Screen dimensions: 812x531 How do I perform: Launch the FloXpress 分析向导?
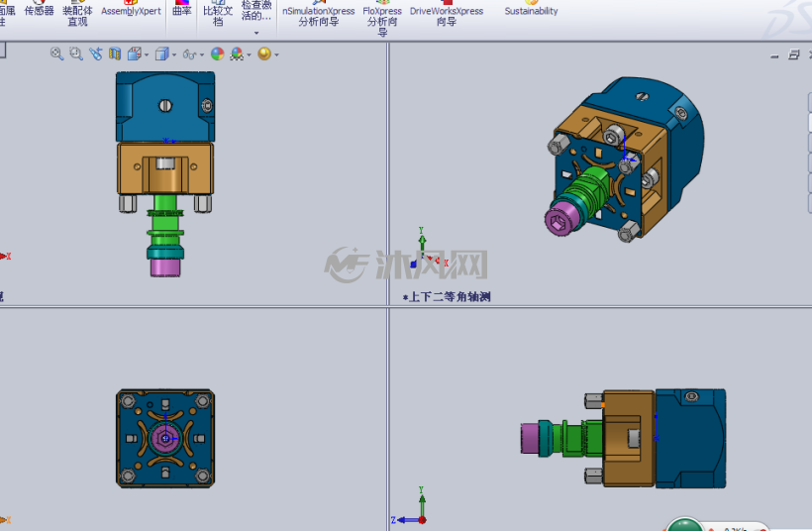pyautogui.click(x=382, y=20)
